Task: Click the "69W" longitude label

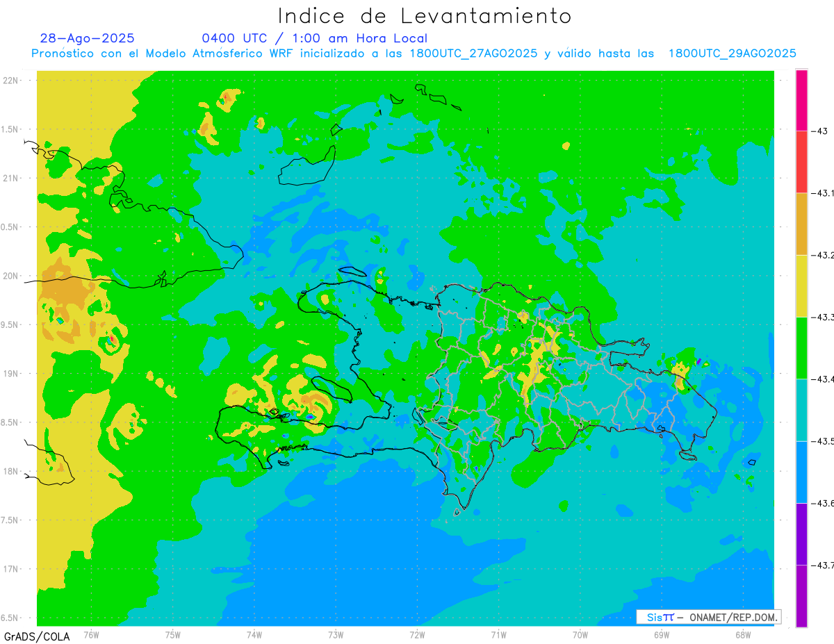Action: 661,634
